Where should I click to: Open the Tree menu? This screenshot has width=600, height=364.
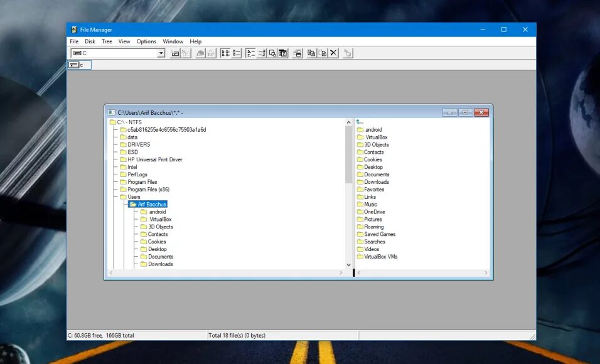(x=106, y=41)
